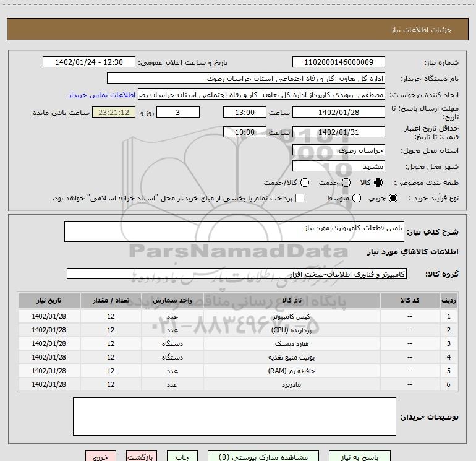Click the کیس کامپیوتر item name
This screenshot has width=476, height=461.
[291, 317]
